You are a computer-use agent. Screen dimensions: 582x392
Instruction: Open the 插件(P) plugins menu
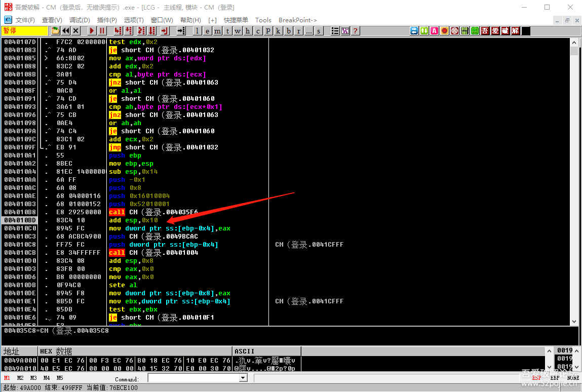point(107,20)
